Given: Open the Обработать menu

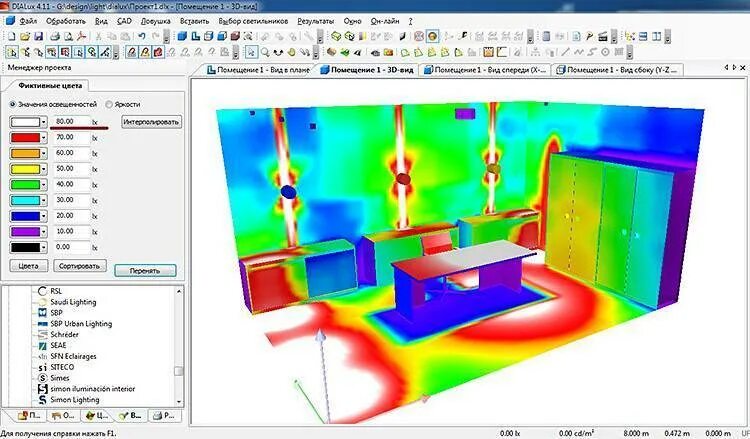Looking at the screenshot, I should coord(66,22).
